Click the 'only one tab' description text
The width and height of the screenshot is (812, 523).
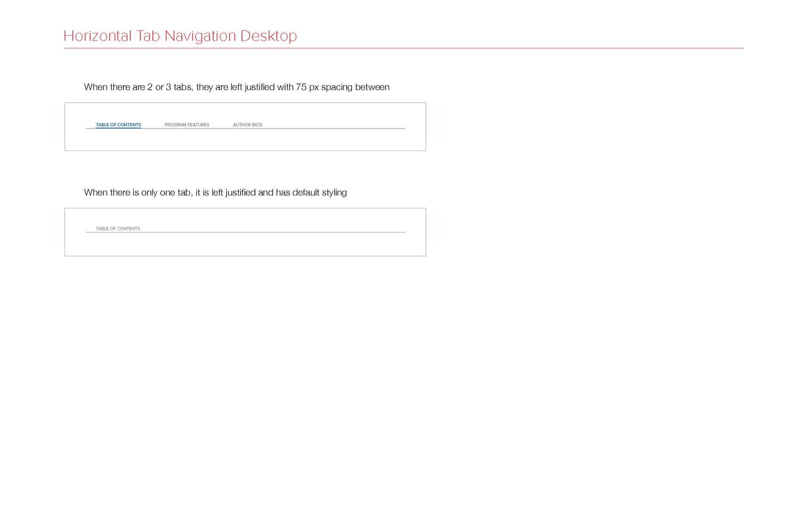tap(215, 193)
